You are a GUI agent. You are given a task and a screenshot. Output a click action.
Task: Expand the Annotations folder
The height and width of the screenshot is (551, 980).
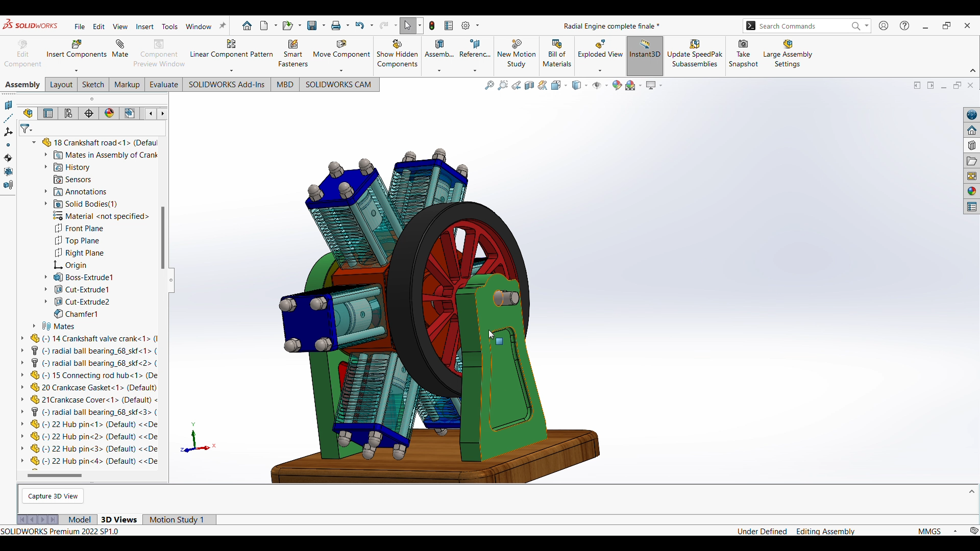click(x=46, y=192)
